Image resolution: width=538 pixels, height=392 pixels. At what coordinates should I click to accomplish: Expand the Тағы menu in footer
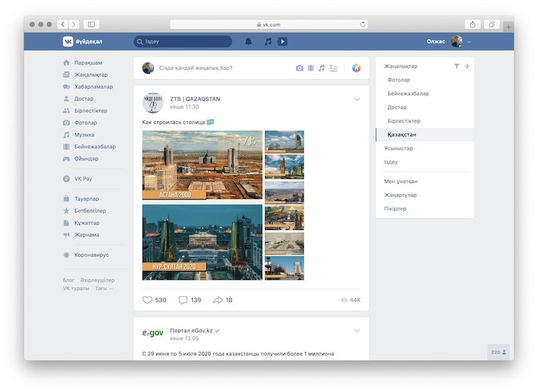[x=104, y=288]
